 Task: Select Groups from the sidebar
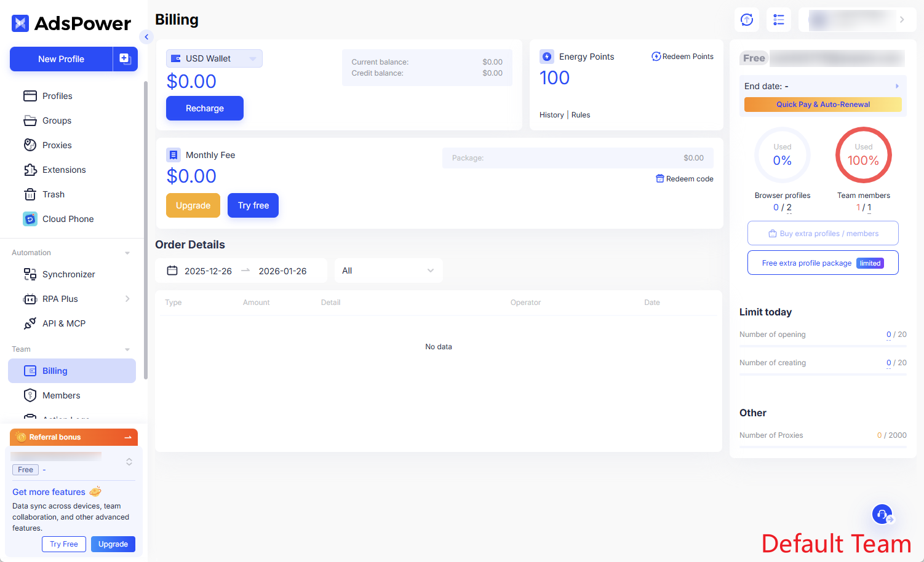57,121
